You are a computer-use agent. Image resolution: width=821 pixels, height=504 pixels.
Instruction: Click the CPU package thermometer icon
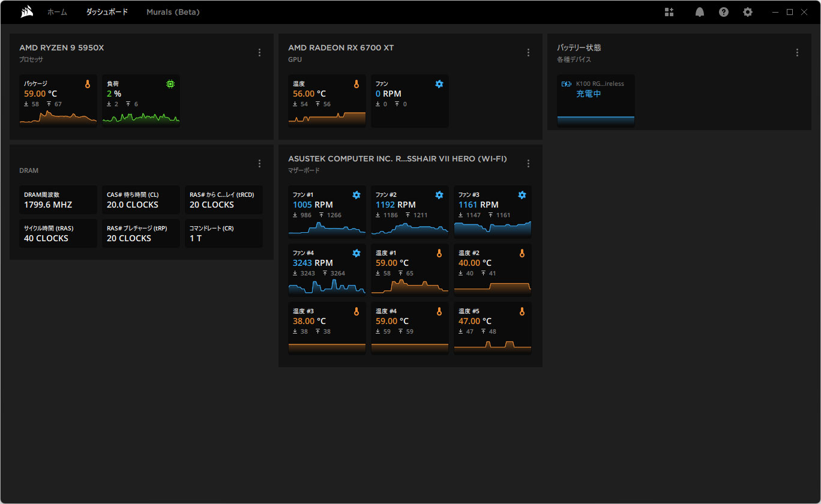pyautogui.click(x=88, y=84)
